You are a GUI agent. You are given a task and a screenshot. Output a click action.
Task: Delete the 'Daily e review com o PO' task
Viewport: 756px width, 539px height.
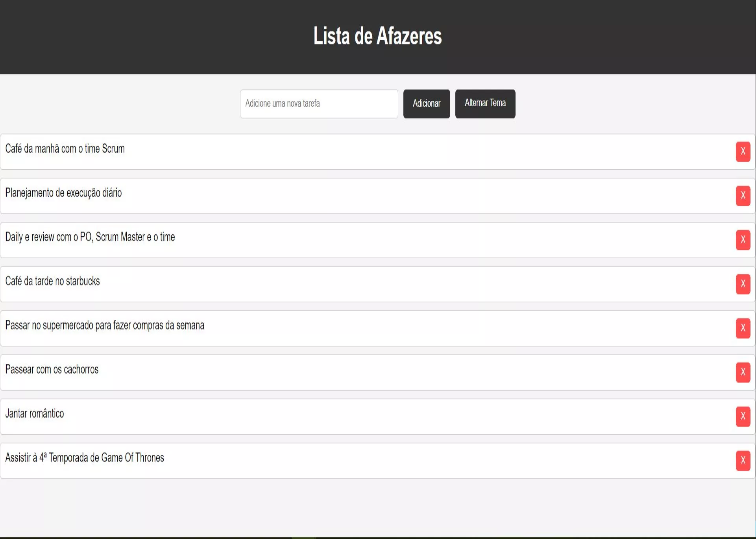coord(743,240)
